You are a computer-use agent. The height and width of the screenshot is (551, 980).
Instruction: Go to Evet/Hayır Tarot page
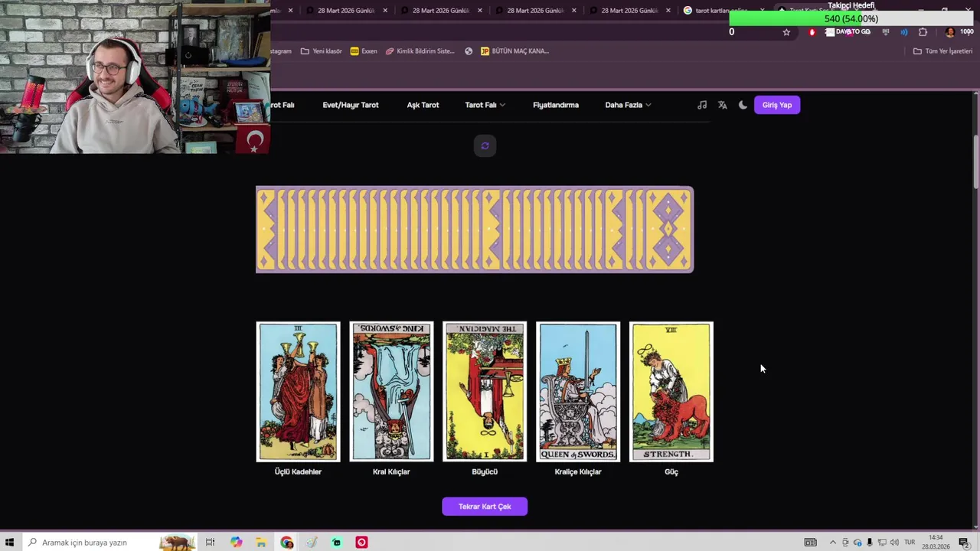pyautogui.click(x=351, y=105)
